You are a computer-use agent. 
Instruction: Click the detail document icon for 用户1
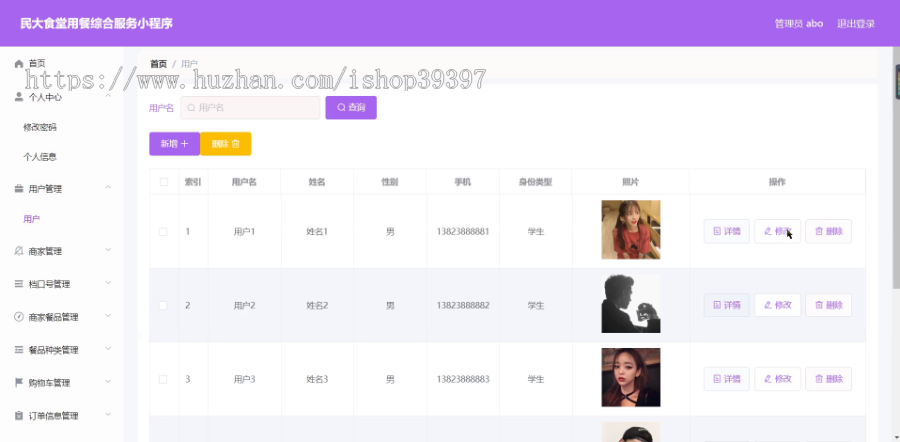(717, 231)
